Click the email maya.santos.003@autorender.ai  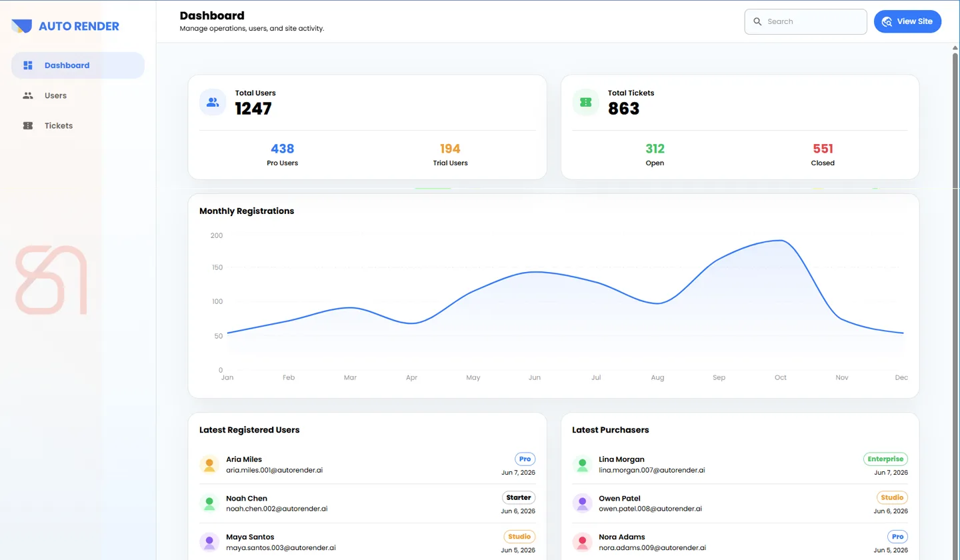281,547
